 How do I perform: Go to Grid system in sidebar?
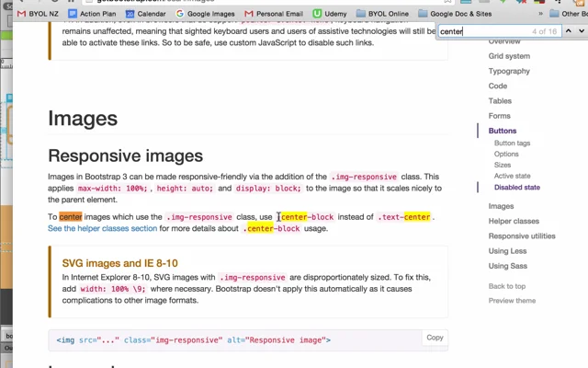coord(509,56)
